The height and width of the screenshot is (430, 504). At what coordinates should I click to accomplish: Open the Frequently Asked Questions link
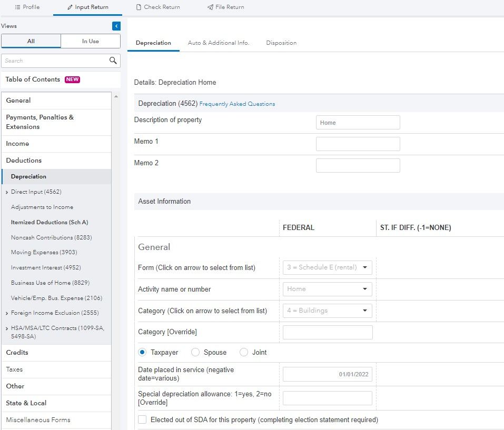coord(237,104)
